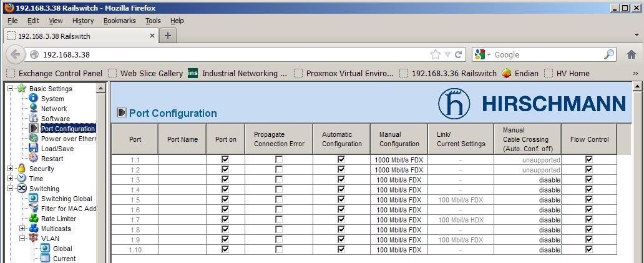Click the search magnifier icon
The width and height of the screenshot is (644, 263).
[609, 54]
